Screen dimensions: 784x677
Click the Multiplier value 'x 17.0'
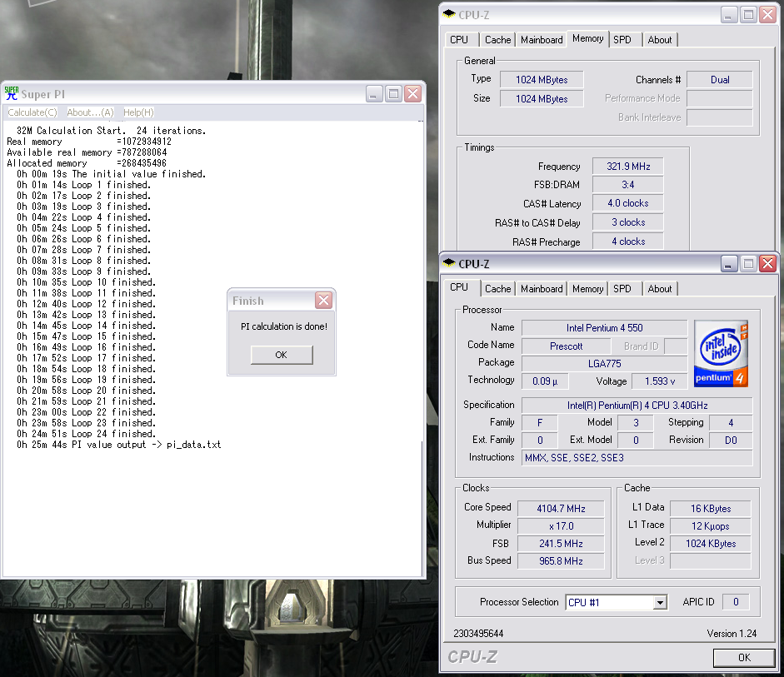click(561, 526)
